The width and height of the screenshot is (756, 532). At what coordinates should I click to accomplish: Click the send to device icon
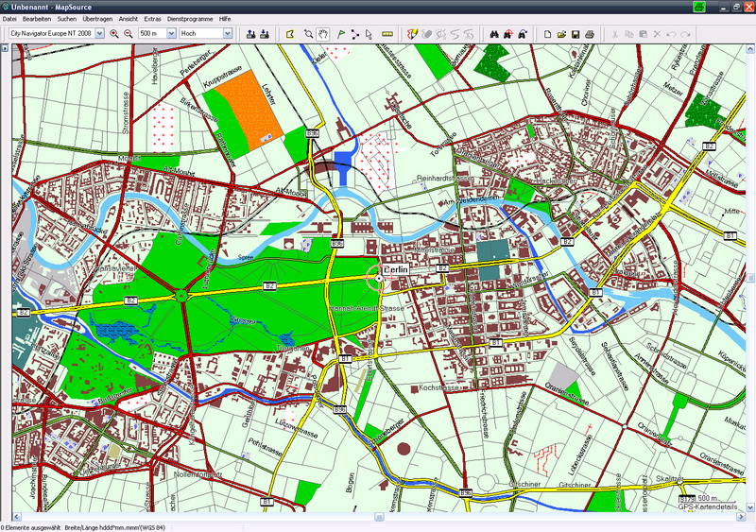point(251,33)
